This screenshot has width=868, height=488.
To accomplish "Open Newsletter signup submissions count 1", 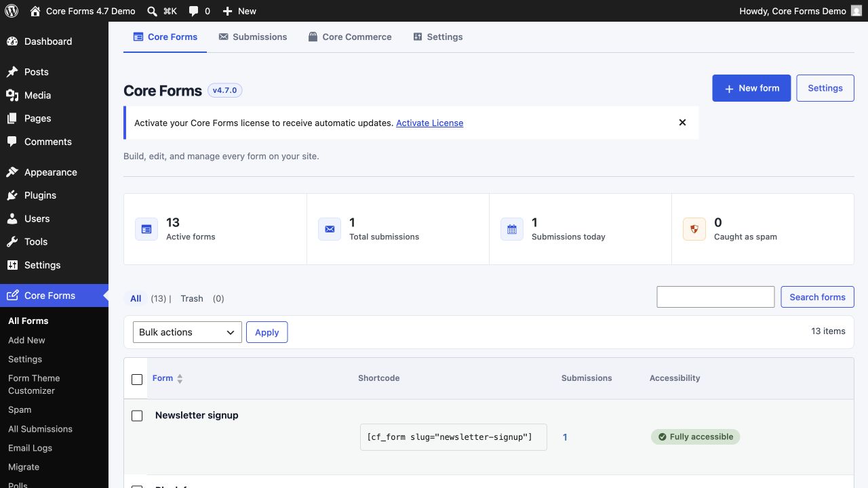I will tap(565, 437).
